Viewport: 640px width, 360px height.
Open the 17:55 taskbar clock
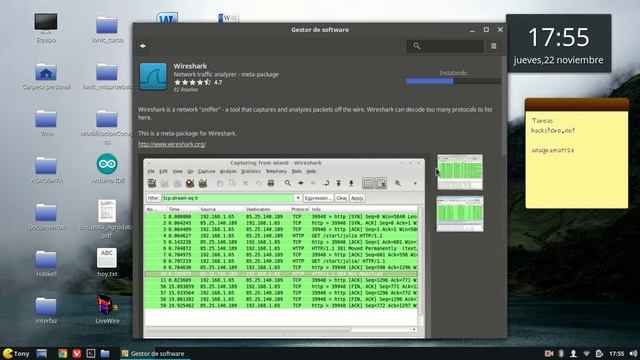[x=617, y=353]
